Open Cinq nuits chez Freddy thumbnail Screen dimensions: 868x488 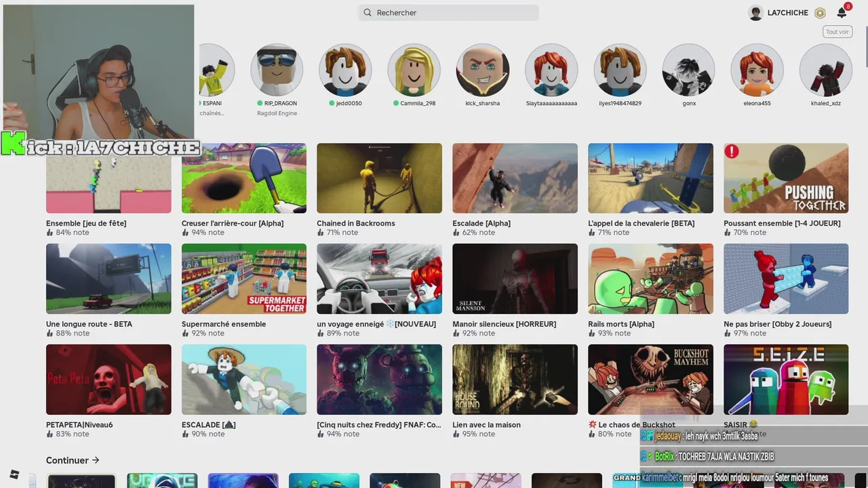(379, 380)
